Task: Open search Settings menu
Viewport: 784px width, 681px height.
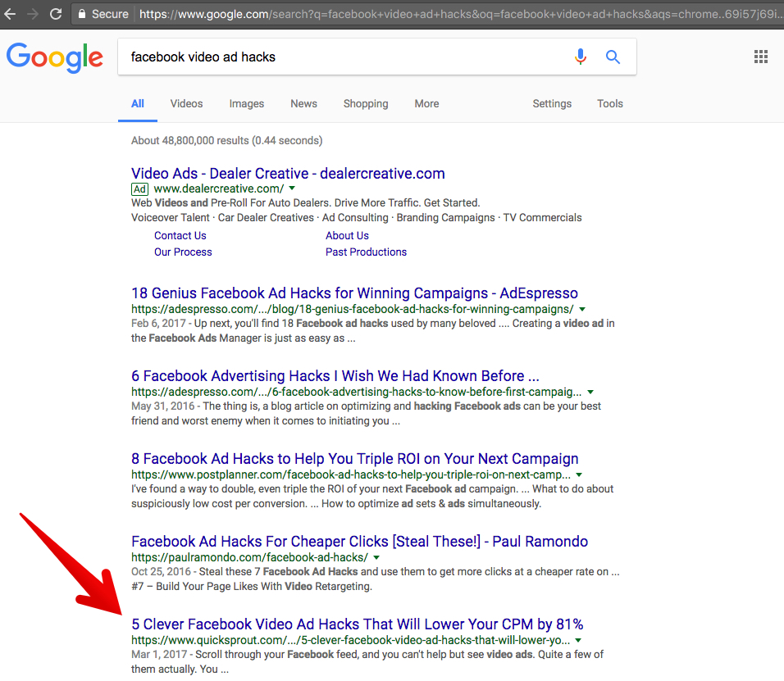Action: (x=551, y=104)
